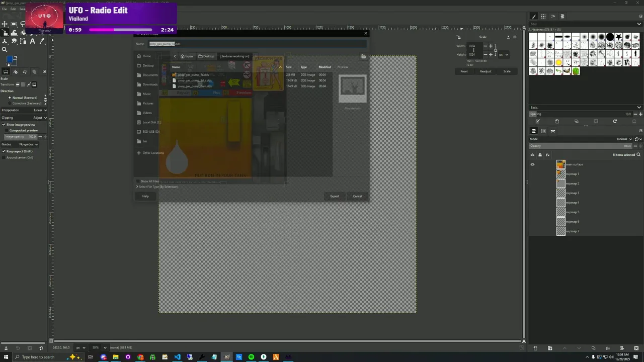Click the blue foreground color swatch
Screen dimensions: 644x362
[x=10, y=59]
